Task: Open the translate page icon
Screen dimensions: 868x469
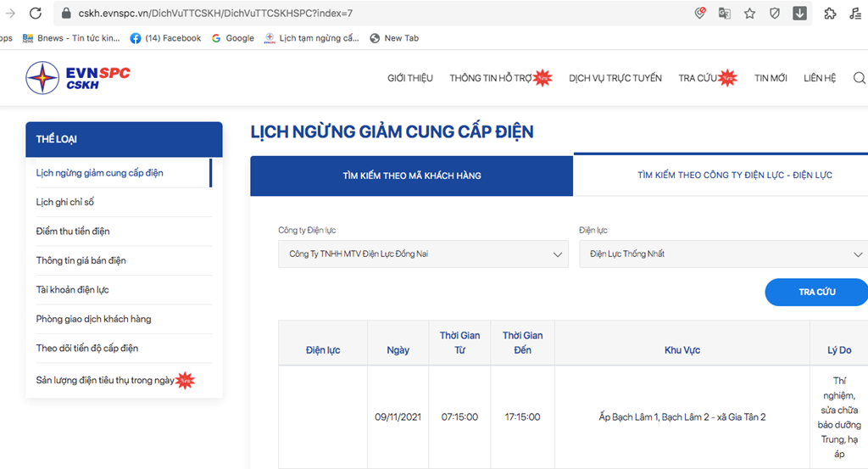Action: coord(724,14)
